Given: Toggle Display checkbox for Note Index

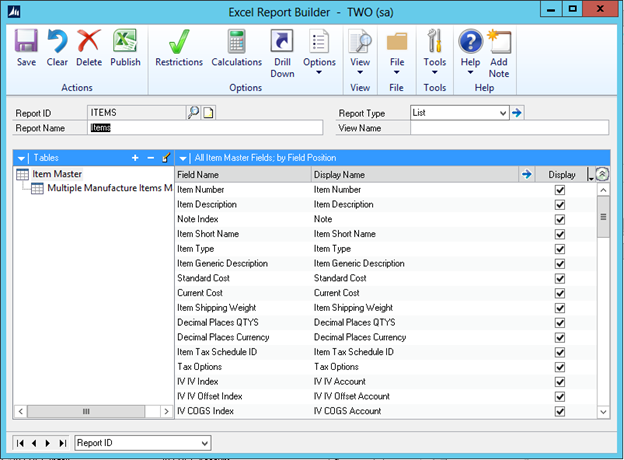Looking at the screenshot, I should coord(560,219).
